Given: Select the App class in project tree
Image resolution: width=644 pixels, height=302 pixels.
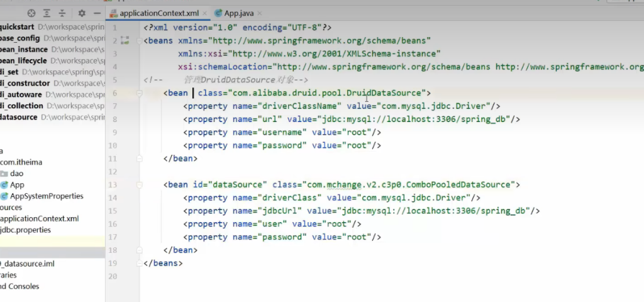Looking at the screenshot, I should pos(16,185).
